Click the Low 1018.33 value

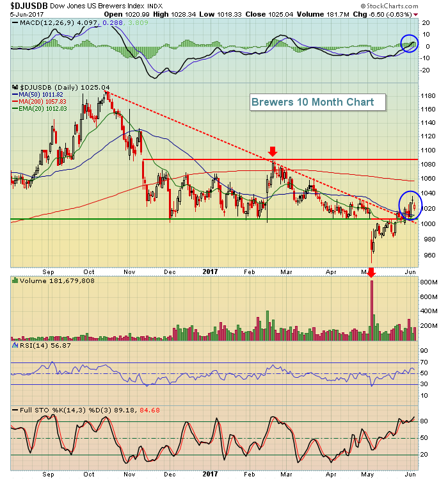pyautogui.click(x=220, y=14)
